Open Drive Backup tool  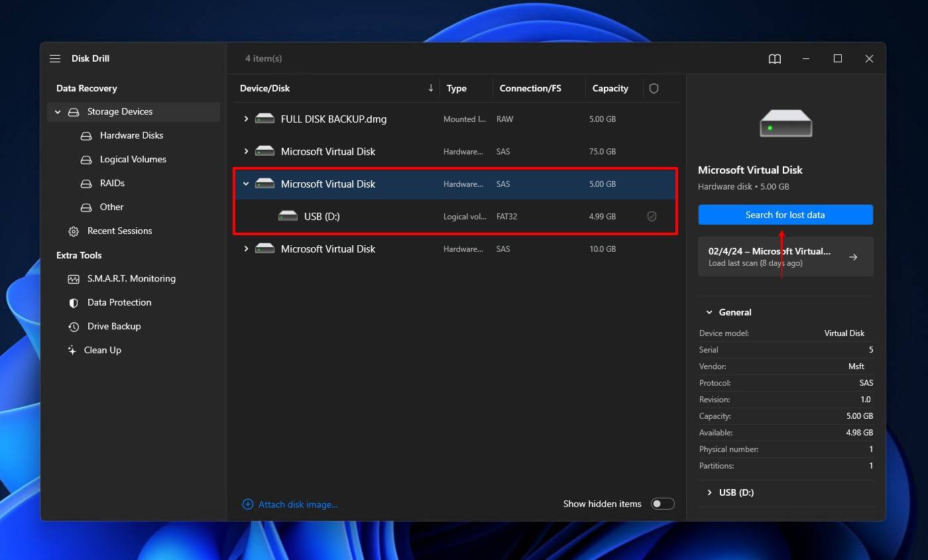pyautogui.click(x=113, y=327)
